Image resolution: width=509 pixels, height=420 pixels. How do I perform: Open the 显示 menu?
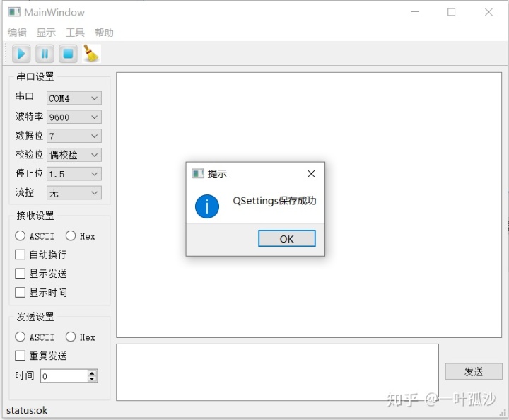click(46, 33)
